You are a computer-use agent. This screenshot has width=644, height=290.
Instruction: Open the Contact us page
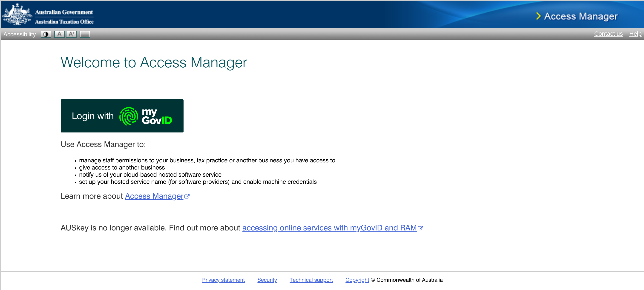609,34
